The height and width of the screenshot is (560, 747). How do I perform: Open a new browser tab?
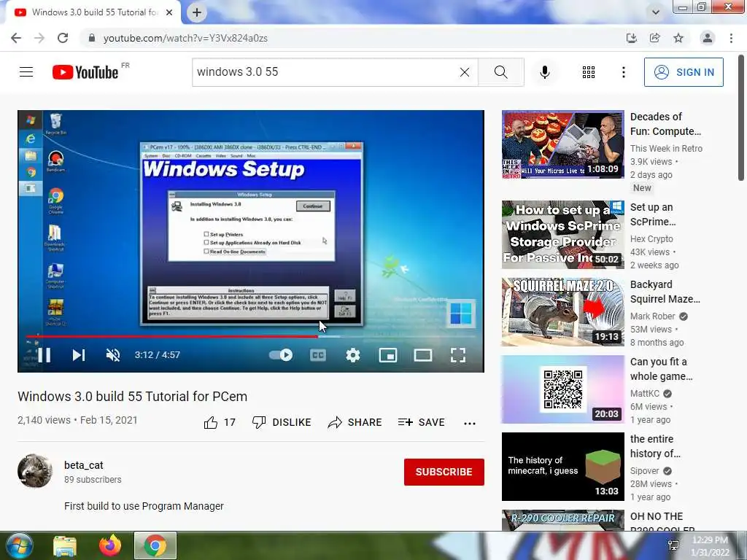pos(197,12)
